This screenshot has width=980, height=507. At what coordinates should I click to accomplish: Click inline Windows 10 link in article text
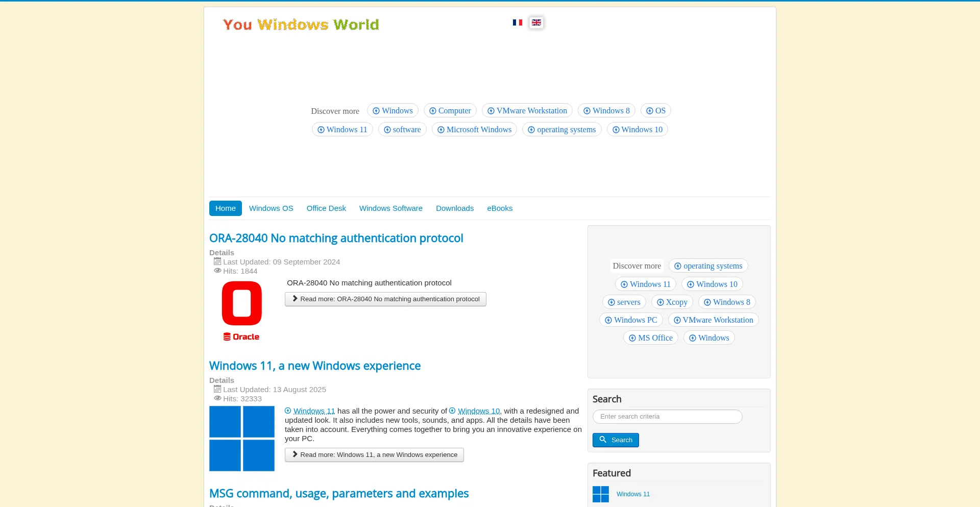pyautogui.click(x=478, y=411)
